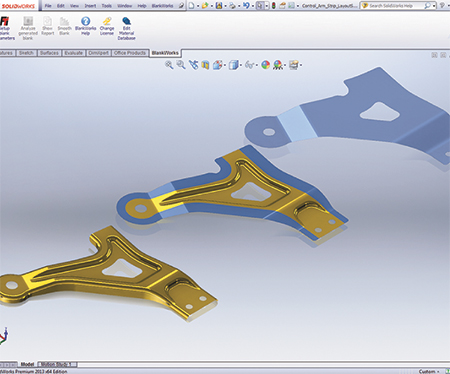Open the Tools menu

coord(106,6)
